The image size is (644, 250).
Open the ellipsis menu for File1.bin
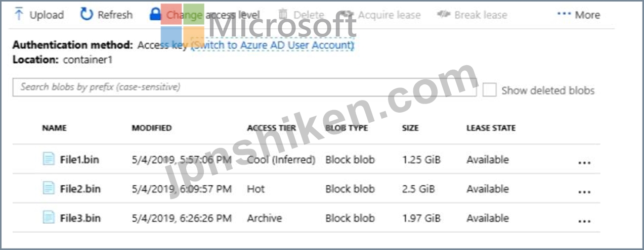pos(584,163)
